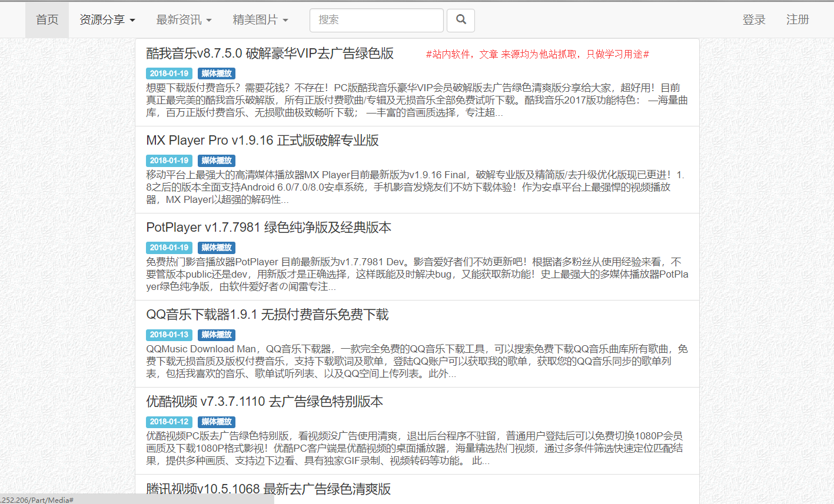Viewport: 834px width, 504px height.
Task: Expand the 最新资讯 dropdown menu
Action: (184, 20)
